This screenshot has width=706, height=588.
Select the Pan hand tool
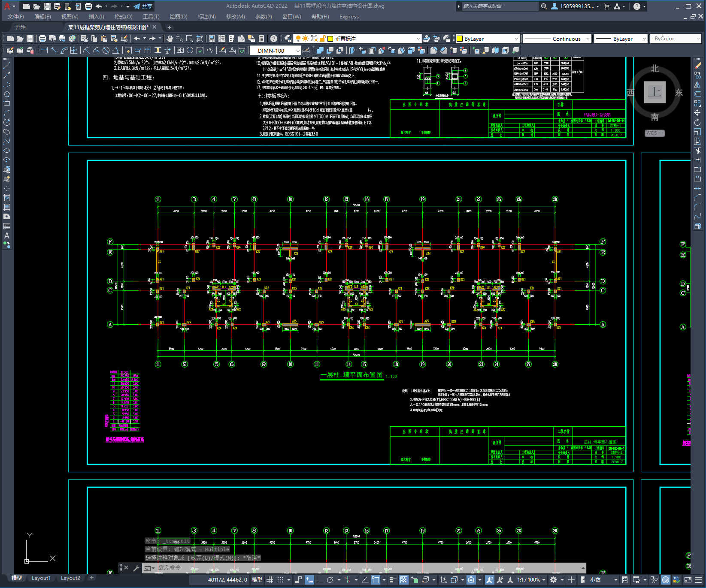(x=170, y=39)
